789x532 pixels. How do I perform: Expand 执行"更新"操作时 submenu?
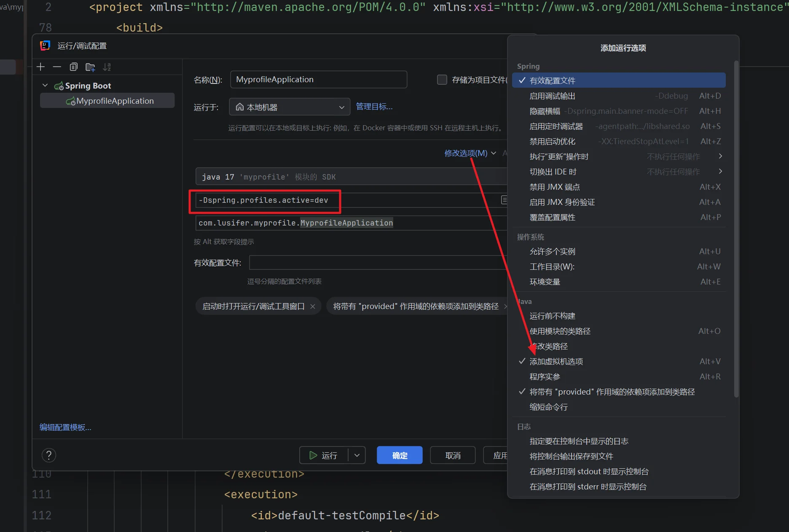[x=619, y=156]
